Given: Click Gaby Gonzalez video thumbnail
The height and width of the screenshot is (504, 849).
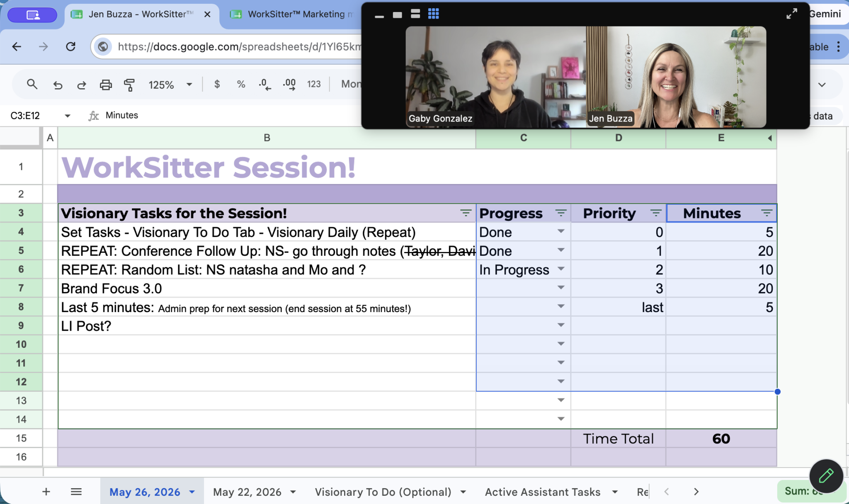Looking at the screenshot, I should tap(495, 77).
